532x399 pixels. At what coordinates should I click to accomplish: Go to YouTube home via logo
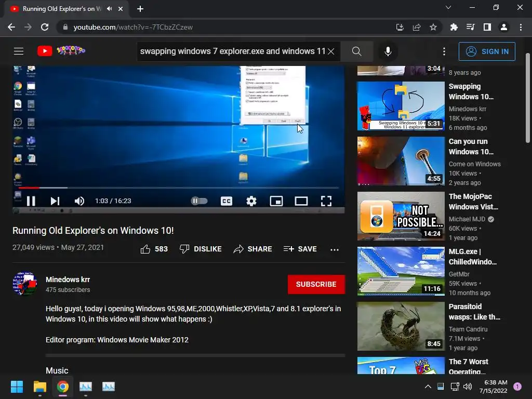61,51
